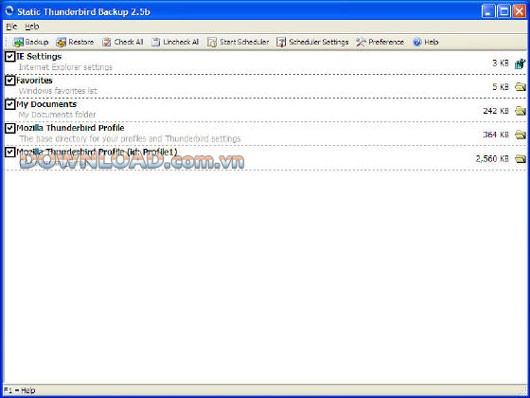
Task: Click the folder icon beside 2,560 KB
Action: tap(520, 158)
